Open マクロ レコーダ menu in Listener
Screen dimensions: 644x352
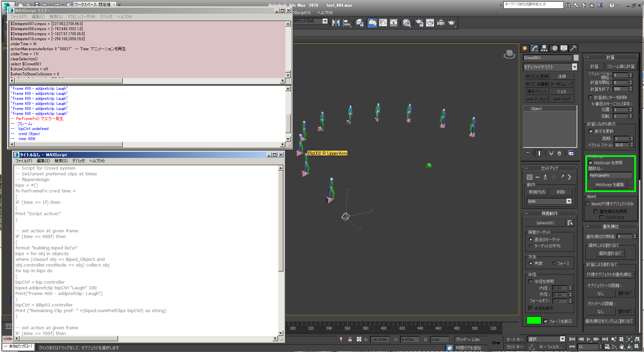tap(81, 17)
